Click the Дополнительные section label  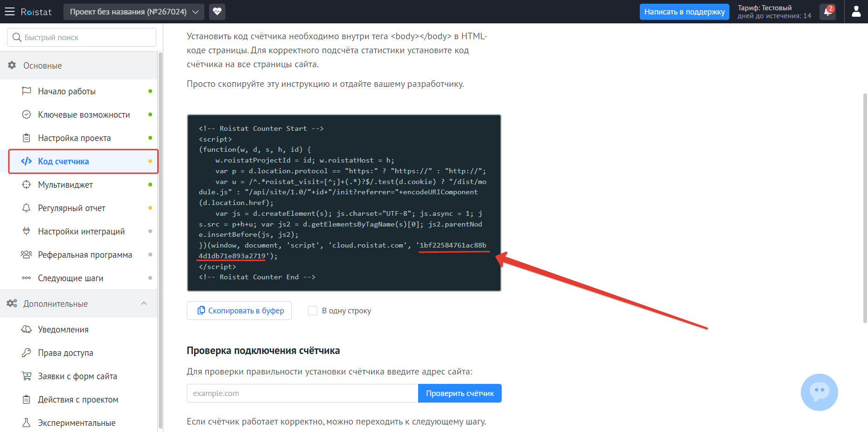coord(56,304)
